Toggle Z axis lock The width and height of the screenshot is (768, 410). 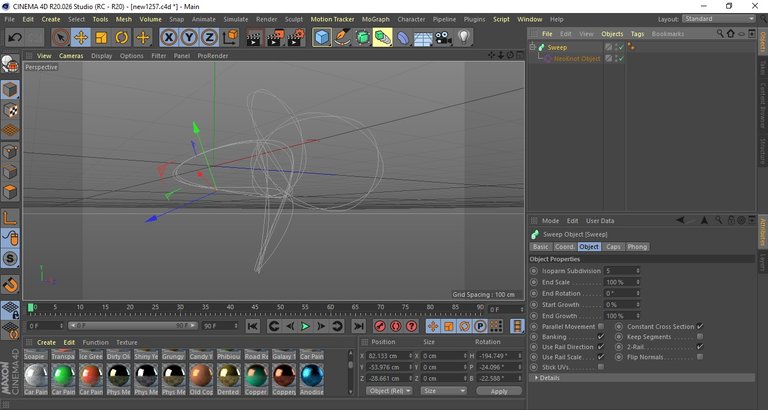[x=209, y=38]
